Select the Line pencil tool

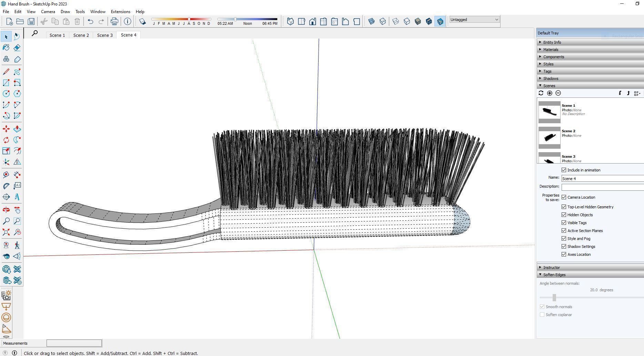(x=6, y=72)
